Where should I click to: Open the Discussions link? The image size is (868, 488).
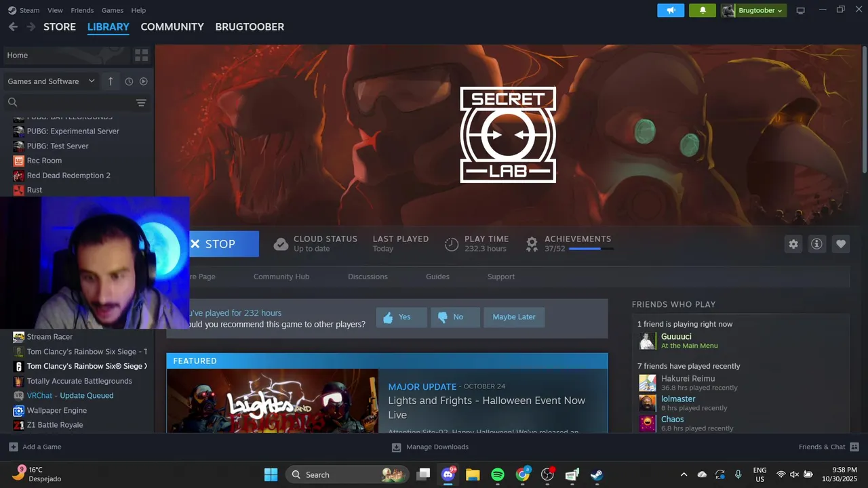pos(368,277)
